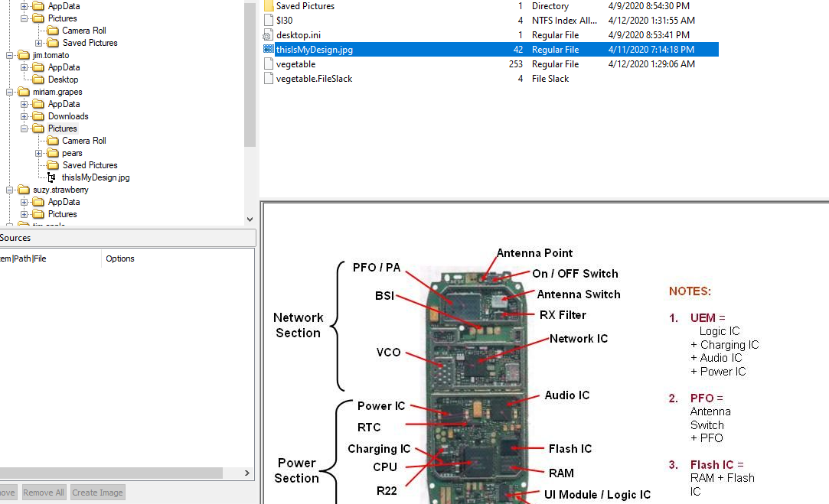Expand the pears folder
The width and height of the screenshot is (829, 504).
tap(38, 153)
